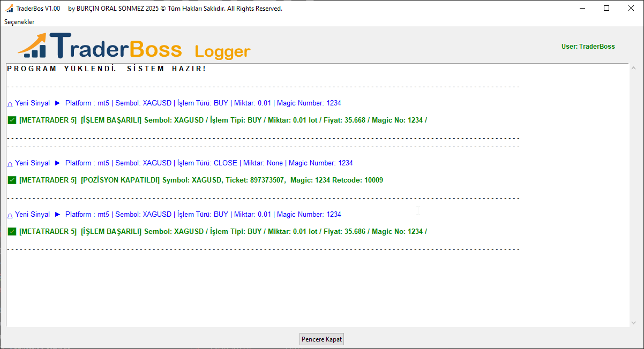This screenshot has width=644, height=349.
Task: Expand the first signal using its play arrow
Action: [57, 103]
